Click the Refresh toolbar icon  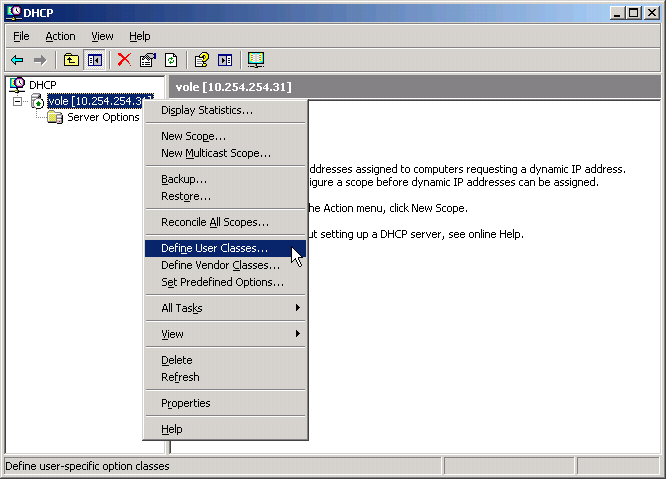[x=171, y=60]
